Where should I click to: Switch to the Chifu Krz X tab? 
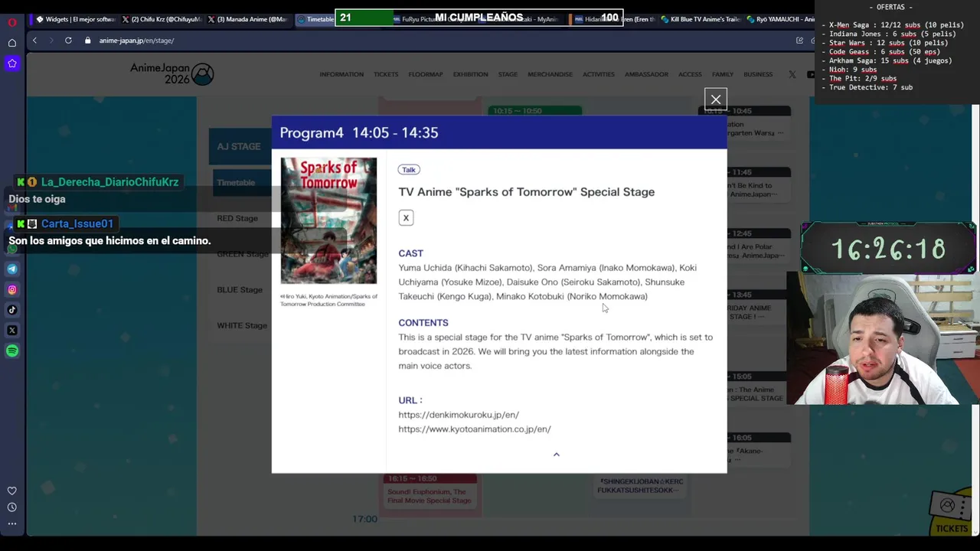[162, 19]
